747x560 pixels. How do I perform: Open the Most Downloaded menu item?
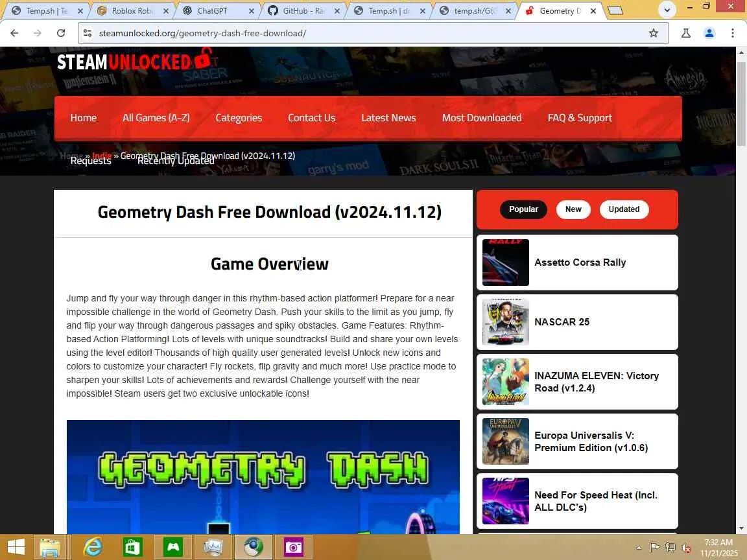pos(482,117)
